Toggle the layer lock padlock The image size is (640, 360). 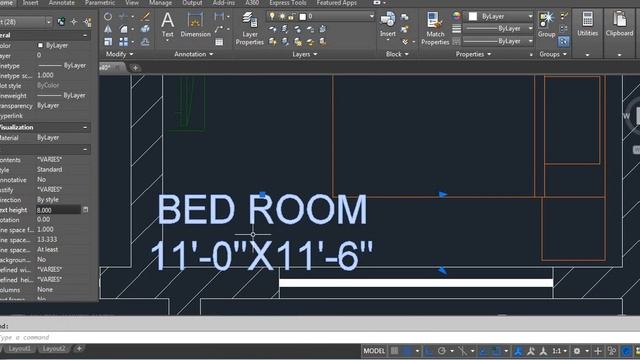tap(291, 16)
